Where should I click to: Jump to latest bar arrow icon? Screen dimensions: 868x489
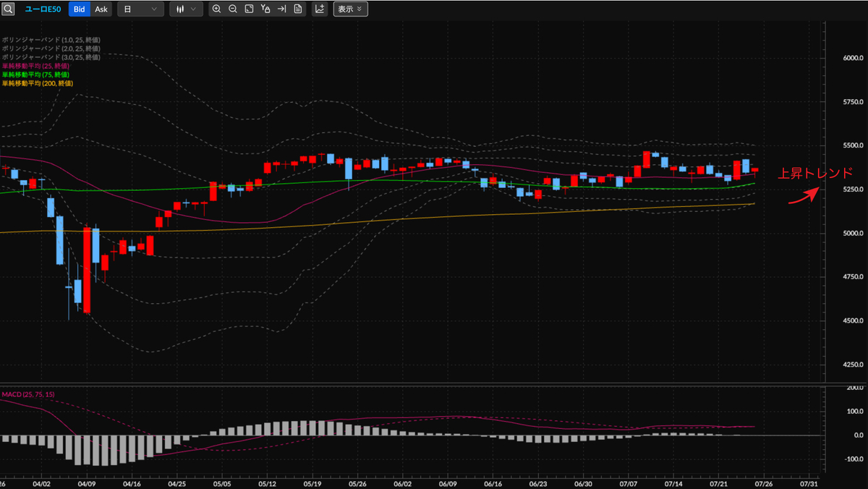282,9
